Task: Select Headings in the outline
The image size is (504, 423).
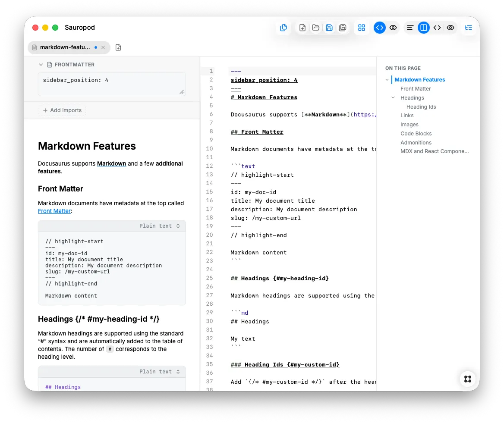Action: click(412, 97)
